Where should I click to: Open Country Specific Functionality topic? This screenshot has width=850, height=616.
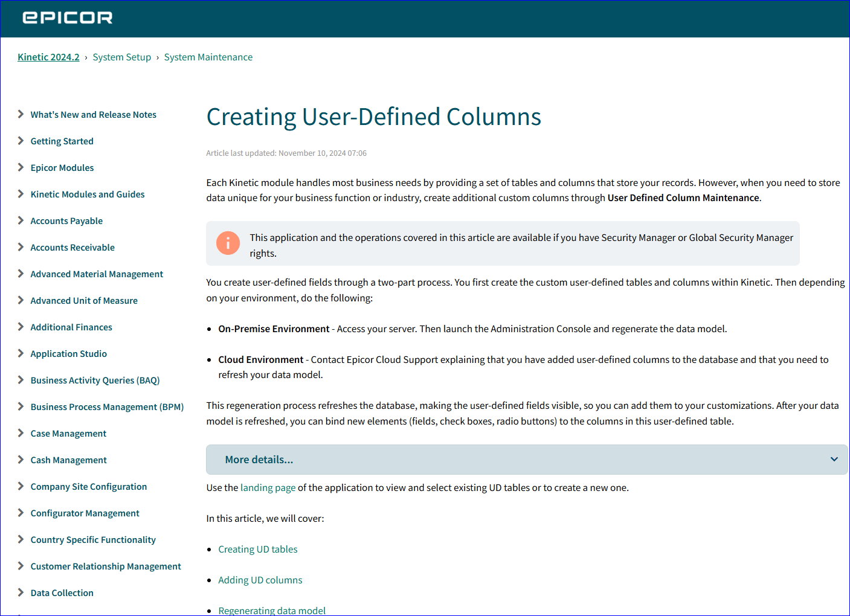[93, 540]
